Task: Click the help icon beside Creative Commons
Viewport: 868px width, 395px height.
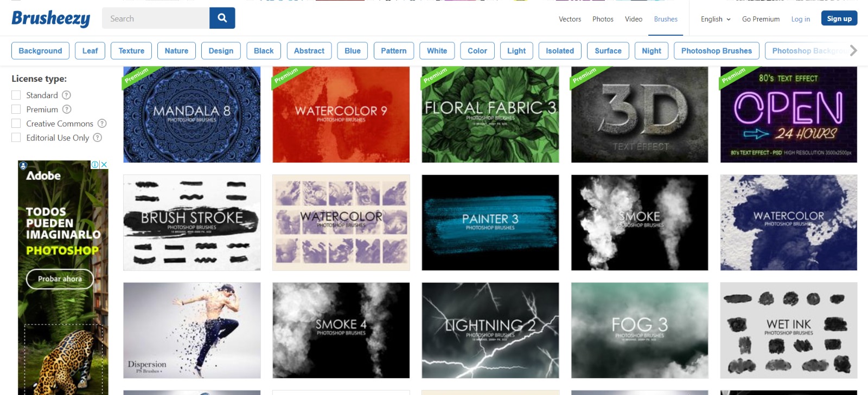Action: (102, 124)
